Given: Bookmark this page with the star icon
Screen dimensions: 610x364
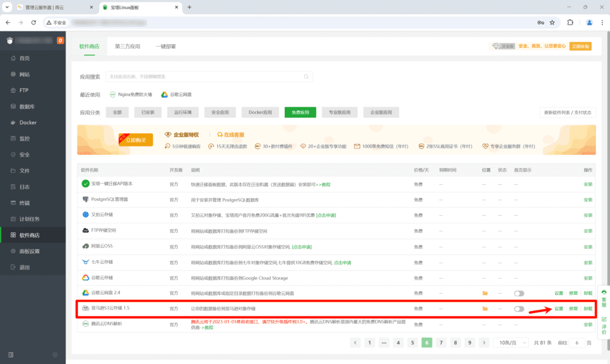Looking at the screenshot, I should [x=552, y=23].
